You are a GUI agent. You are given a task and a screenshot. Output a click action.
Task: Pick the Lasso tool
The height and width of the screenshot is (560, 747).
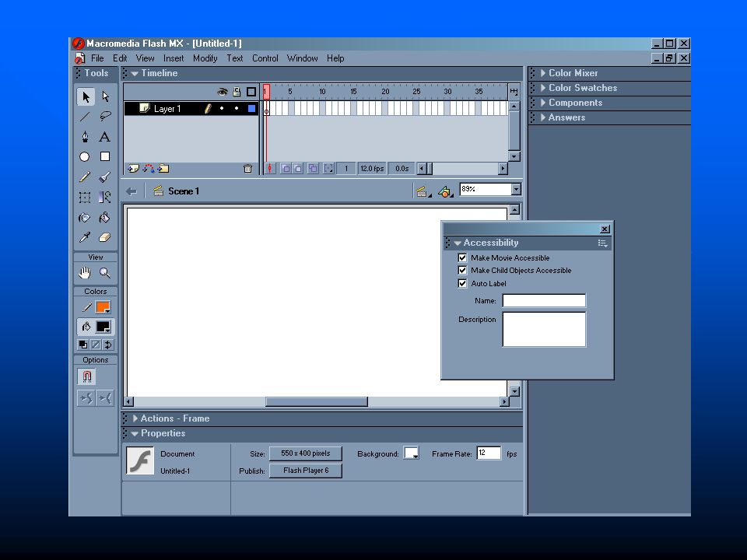(x=105, y=117)
